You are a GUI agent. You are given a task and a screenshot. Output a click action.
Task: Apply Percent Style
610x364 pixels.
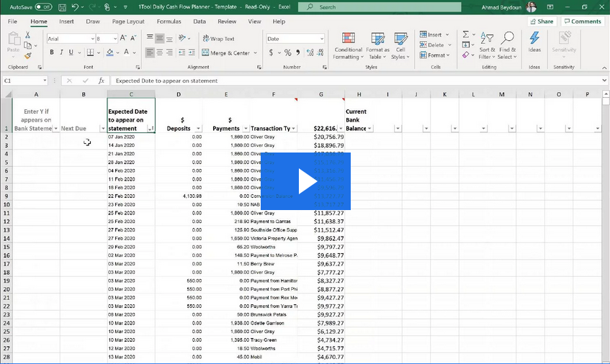tap(287, 52)
